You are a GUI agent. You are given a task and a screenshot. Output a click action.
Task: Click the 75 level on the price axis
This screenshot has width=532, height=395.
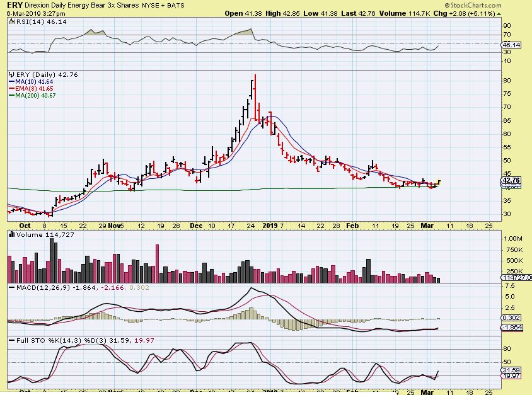tap(507, 94)
